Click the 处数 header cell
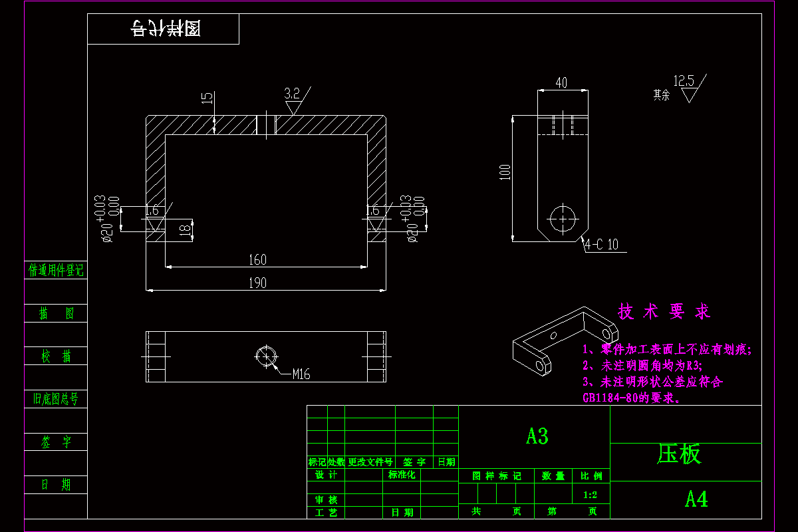Screen dimensions: 798x532 tap(336, 462)
